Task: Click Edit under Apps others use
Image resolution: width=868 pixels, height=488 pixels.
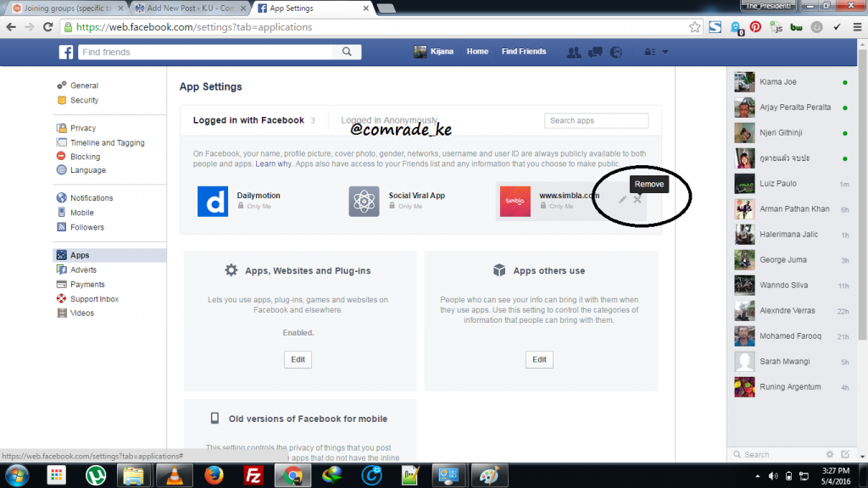Action: (539, 359)
